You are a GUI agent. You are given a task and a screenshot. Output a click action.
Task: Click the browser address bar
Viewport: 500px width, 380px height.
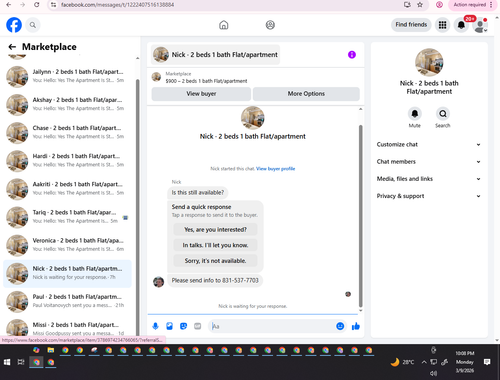tap(227, 5)
